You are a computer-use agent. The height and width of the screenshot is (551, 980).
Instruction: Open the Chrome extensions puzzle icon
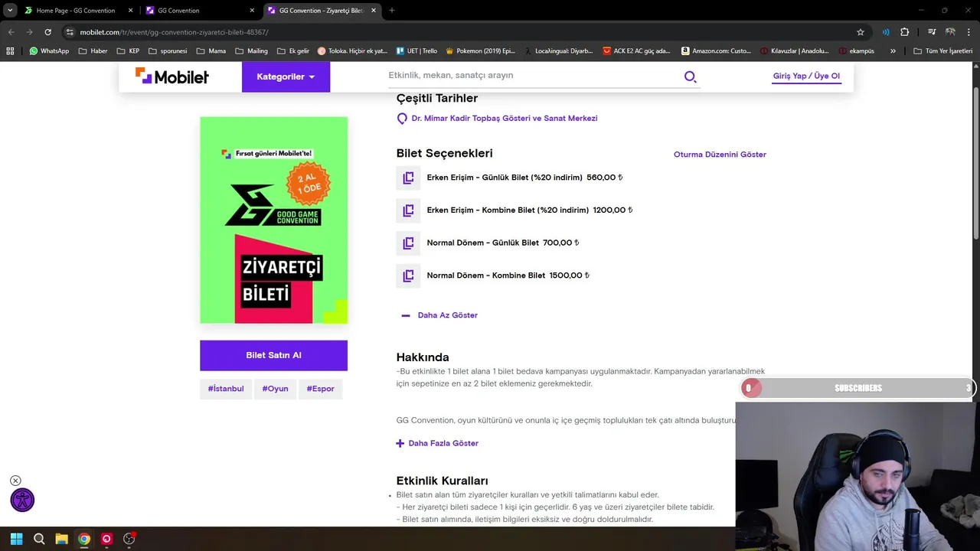tap(905, 32)
